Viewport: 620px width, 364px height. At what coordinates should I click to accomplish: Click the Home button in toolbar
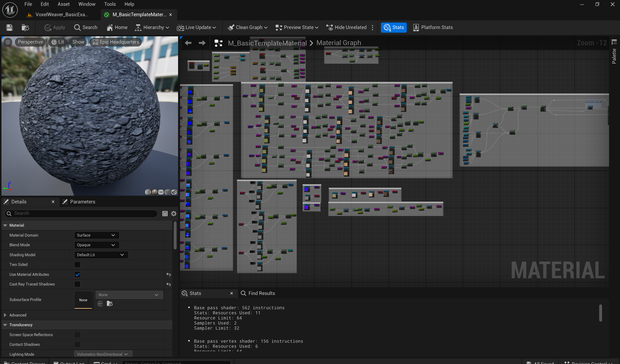pos(117,28)
